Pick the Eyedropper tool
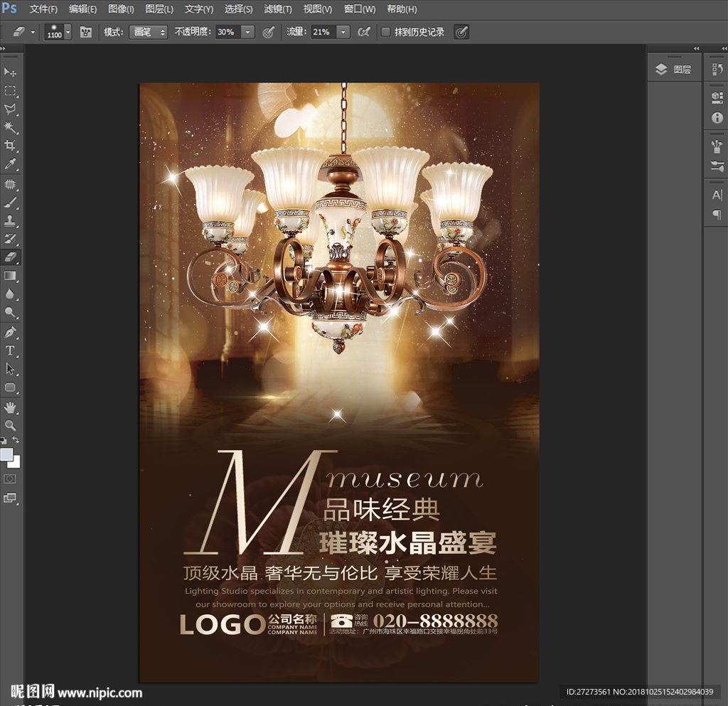The width and height of the screenshot is (728, 706). click(11, 165)
